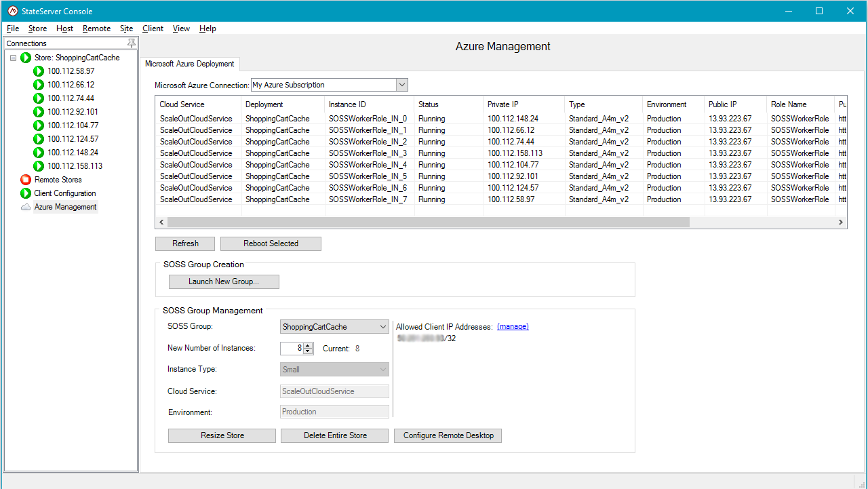
Task: Decrease New Number of Instances with down arrow
Action: click(x=308, y=351)
